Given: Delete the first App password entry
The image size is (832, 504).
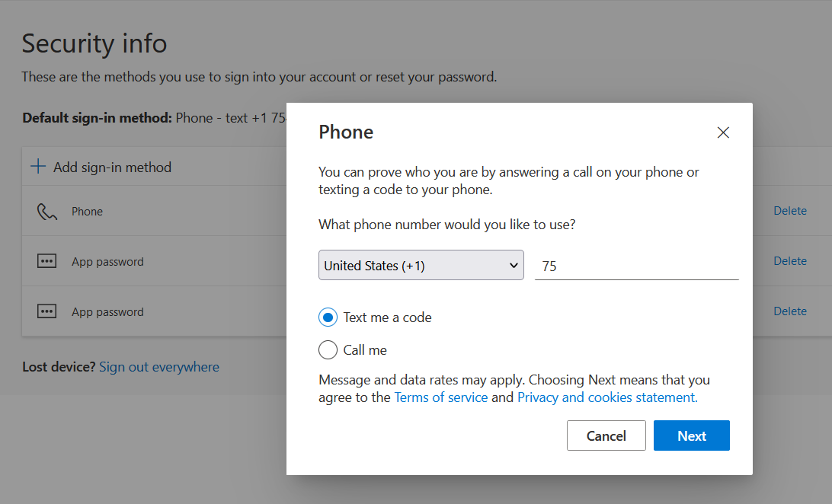Looking at the screenshot, I should [x=790, y=260].
